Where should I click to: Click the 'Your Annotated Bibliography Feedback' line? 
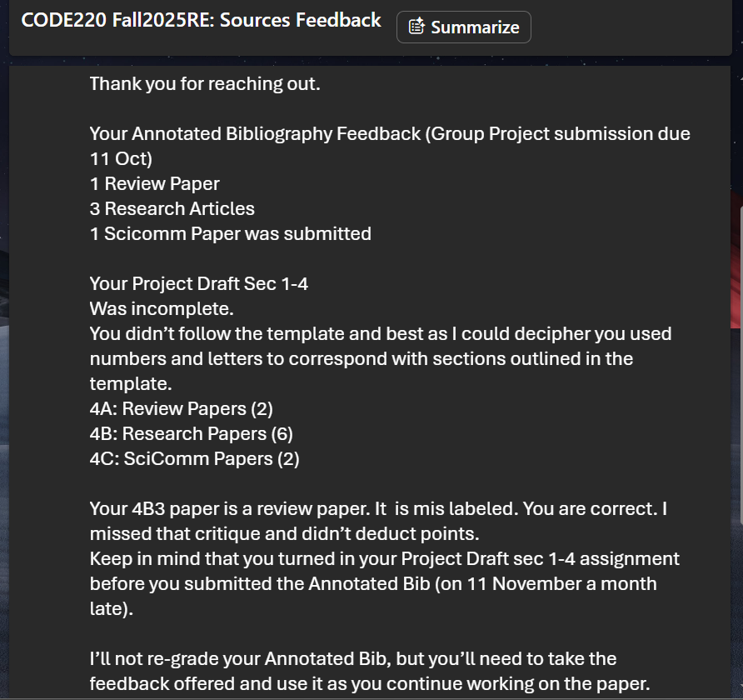(389, 133)
